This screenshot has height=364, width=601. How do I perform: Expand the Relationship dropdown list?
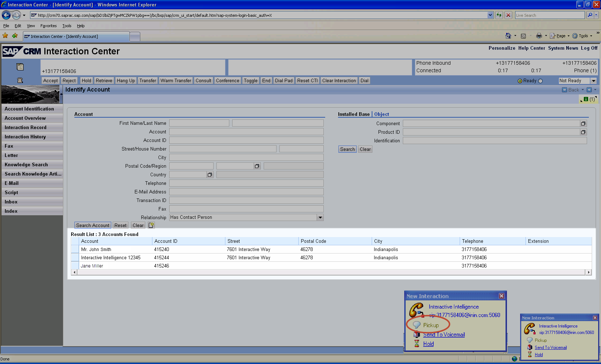(x=320, y=217)
